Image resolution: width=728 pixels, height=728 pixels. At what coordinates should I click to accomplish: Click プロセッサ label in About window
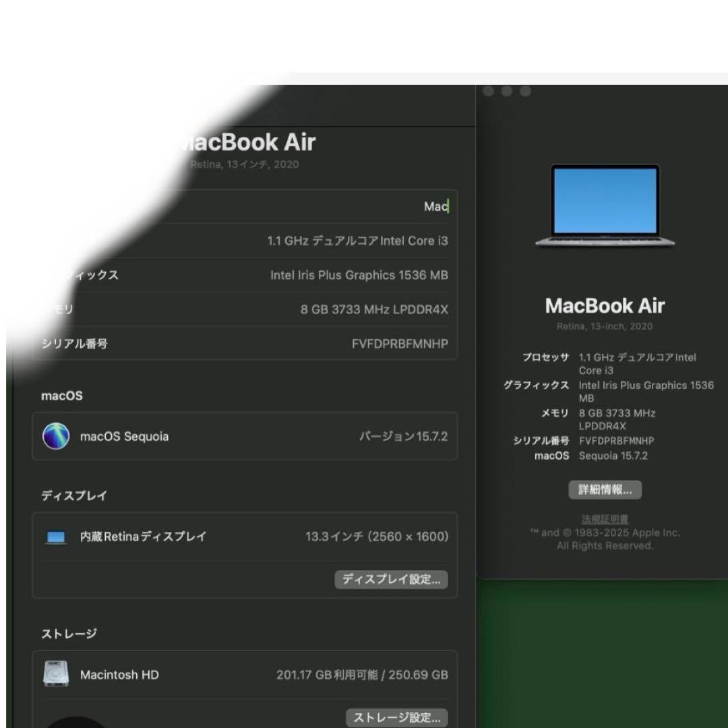tap(545, 357)
